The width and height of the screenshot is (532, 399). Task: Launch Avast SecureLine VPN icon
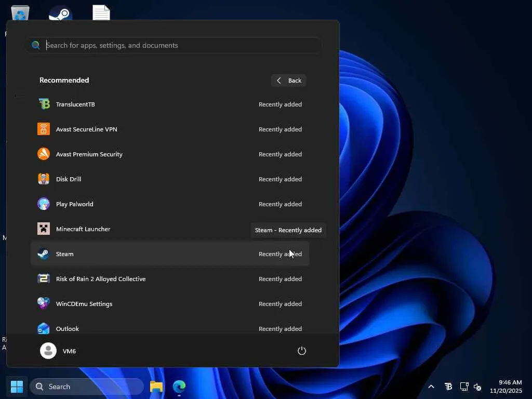(44, 129)
